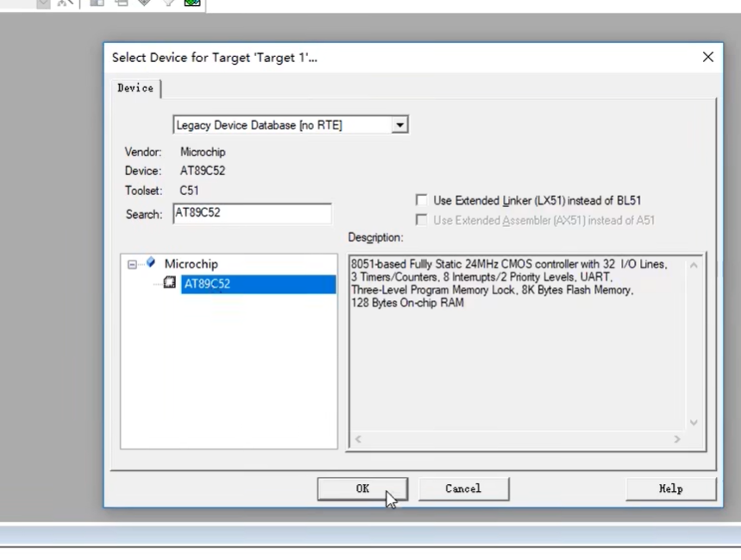Click the description text starting 8051-based
This screenshot has height=560, width=741.
(509, 264)
